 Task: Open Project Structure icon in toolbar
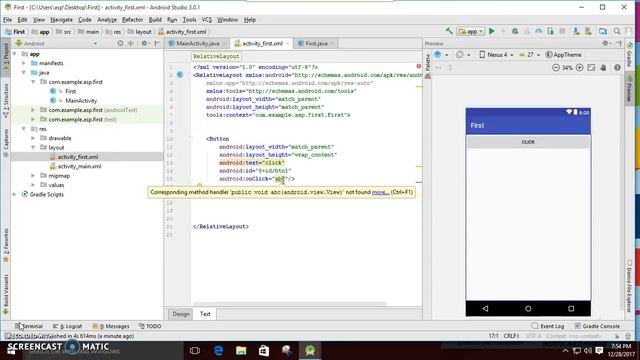tap(603, 31)
